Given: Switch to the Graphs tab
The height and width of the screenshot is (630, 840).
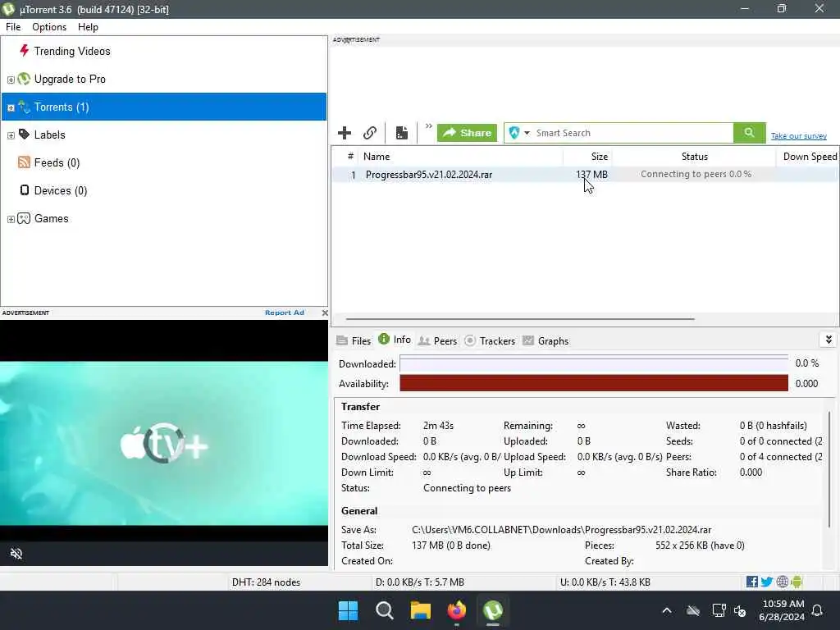Looking at the screenshot, I should point(546,340).
